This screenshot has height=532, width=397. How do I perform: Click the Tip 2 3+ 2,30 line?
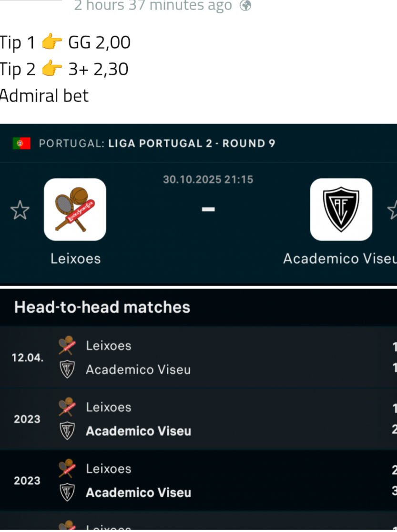pyautogui.click(x=64, y=70)
